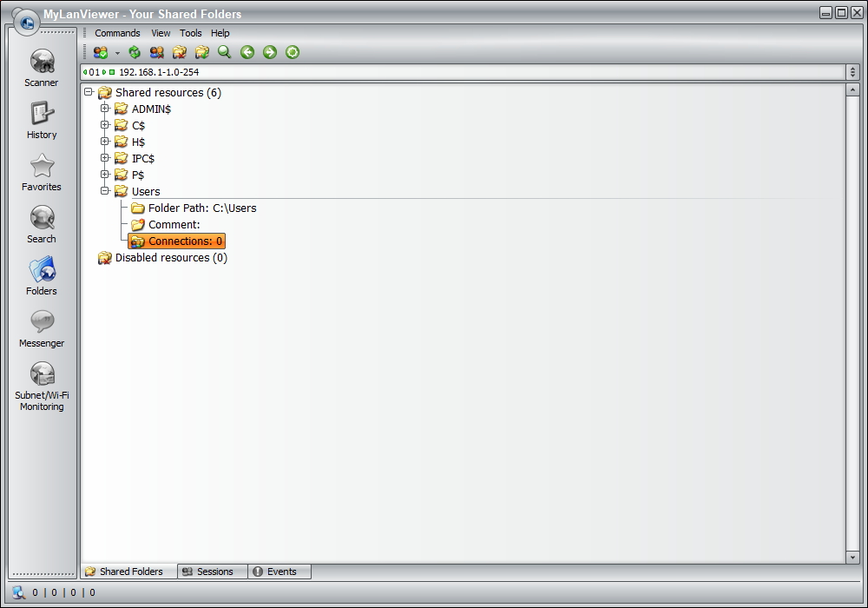The width and height of the screenshot is (868, 608).
Task: Click the green magnifier search icon
Action: point(224,52)
